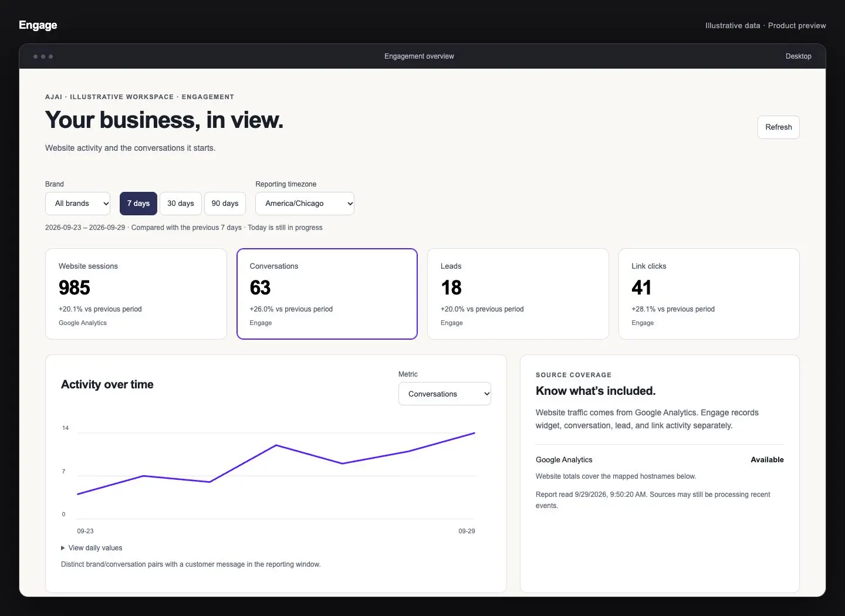Click the +20.0% vs previous period text

tap(482, 309)
